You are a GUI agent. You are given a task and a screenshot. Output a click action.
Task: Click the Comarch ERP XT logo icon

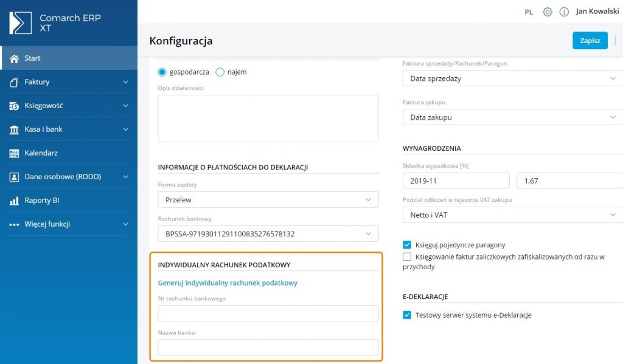click(20, 22)
